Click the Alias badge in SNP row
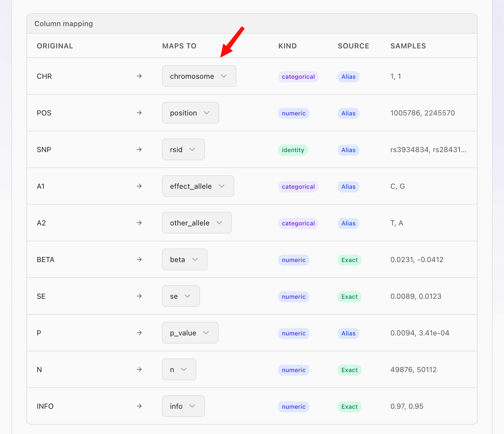 [348, 150]
